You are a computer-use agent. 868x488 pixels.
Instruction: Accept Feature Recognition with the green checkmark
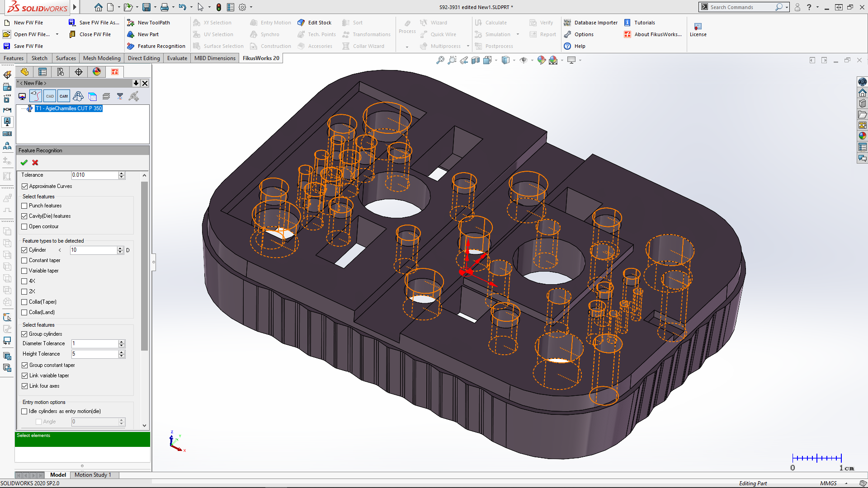tap(24, 163)
